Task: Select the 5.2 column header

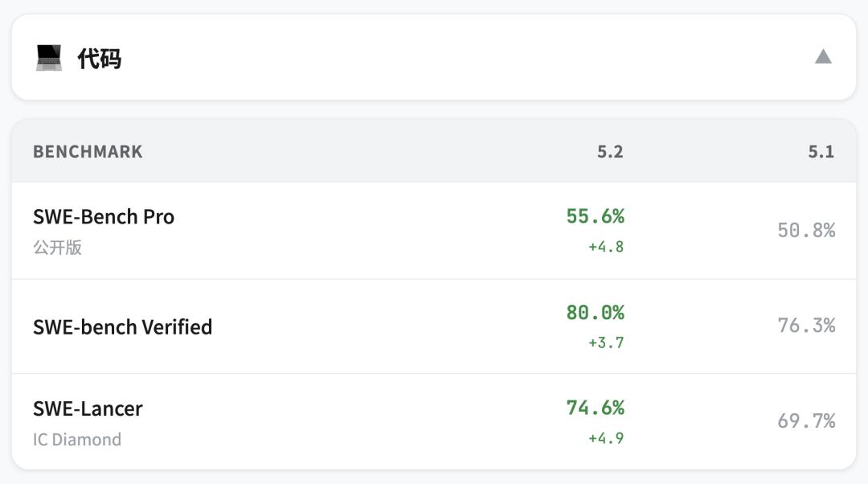Action: point(610,152)
